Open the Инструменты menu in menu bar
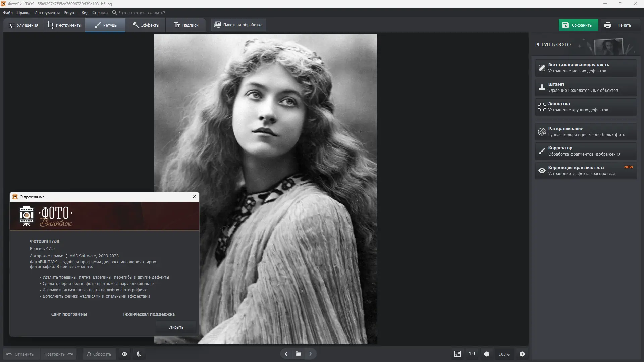644x362 pixels. (x=47, y=13)
